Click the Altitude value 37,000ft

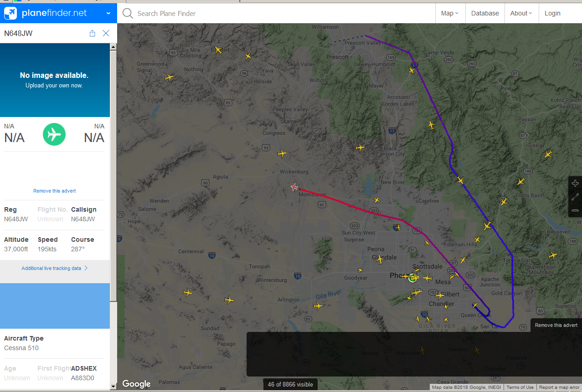pyautogui.click(x=16, y=249)
